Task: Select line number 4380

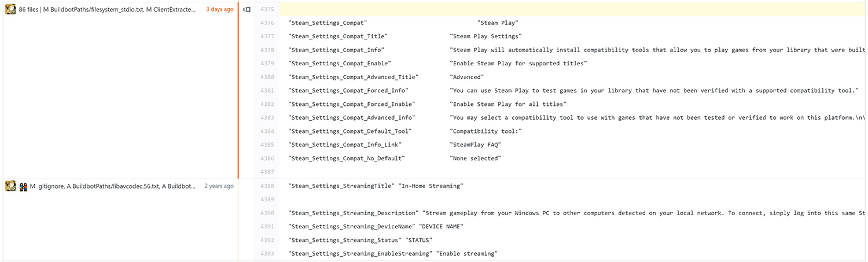Action: [x=267, y=77]
